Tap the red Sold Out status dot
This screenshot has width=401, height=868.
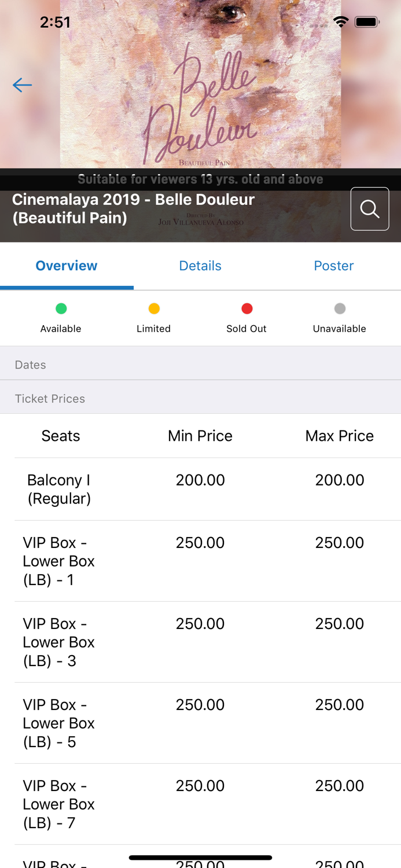coord(247,308)
